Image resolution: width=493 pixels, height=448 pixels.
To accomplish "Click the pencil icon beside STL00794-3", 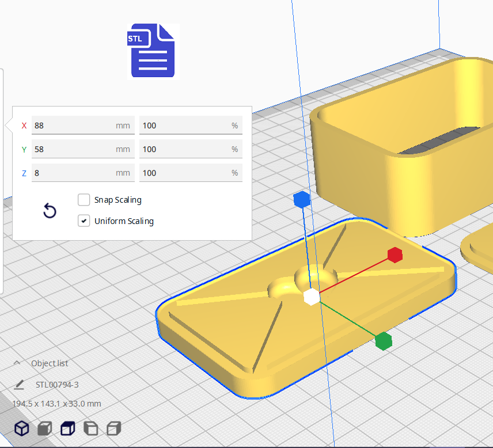I will [x=20, y=385].
